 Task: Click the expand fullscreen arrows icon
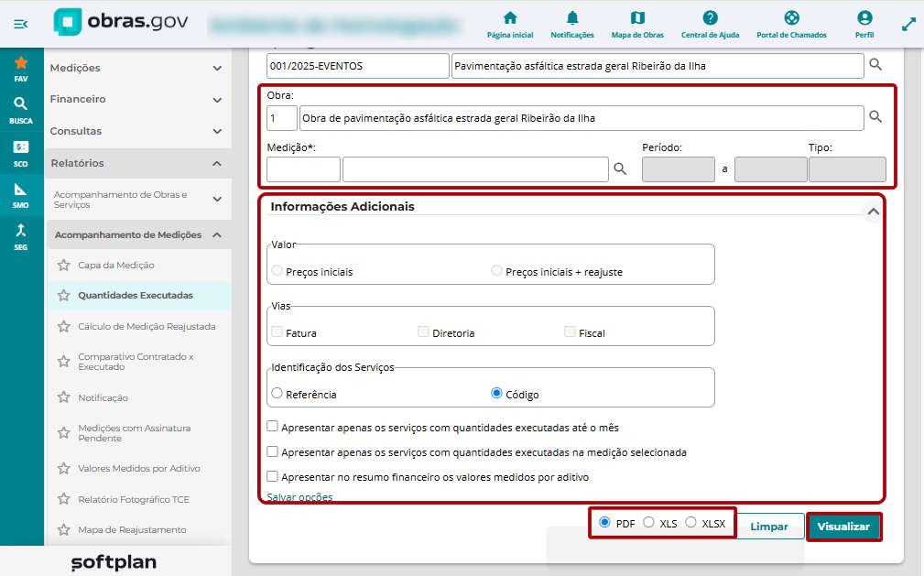908,24
